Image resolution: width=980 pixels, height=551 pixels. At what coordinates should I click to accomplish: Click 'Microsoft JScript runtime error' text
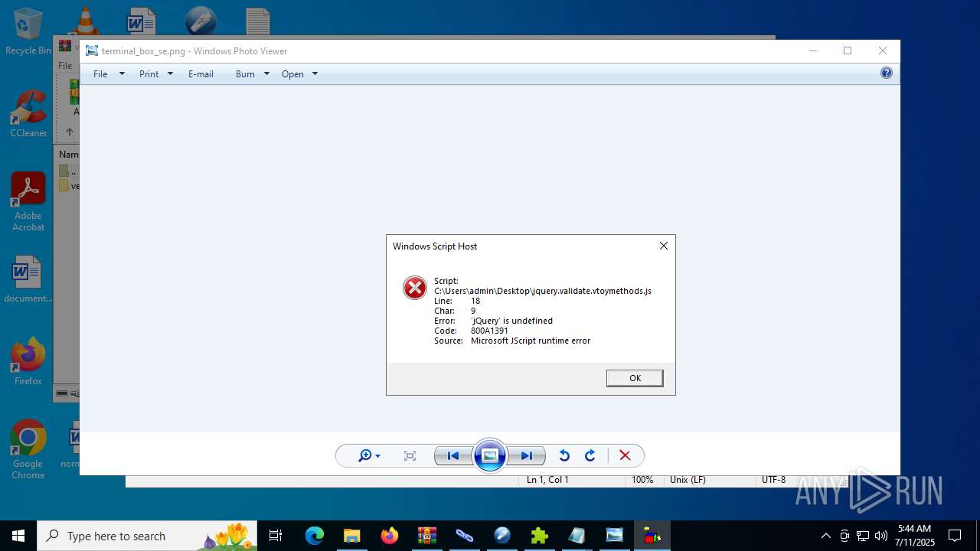531,341
